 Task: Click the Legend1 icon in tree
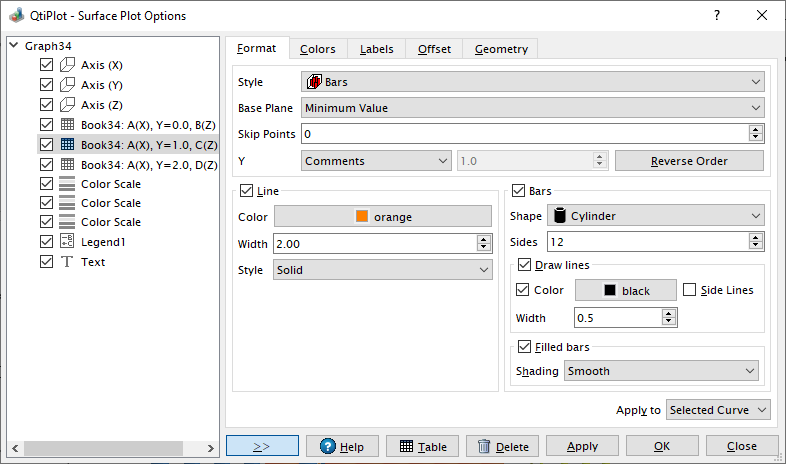[67, 242]
